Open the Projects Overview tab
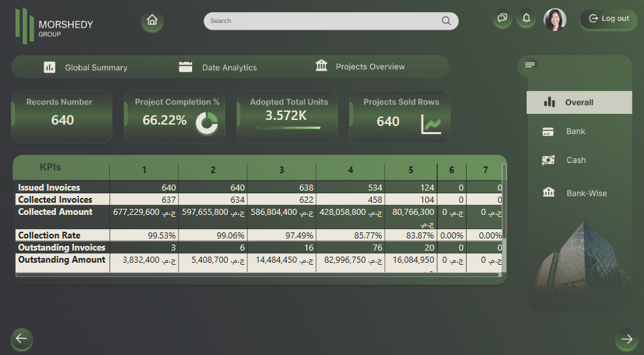Screen dimensions: 644x355 click(360, 66)
